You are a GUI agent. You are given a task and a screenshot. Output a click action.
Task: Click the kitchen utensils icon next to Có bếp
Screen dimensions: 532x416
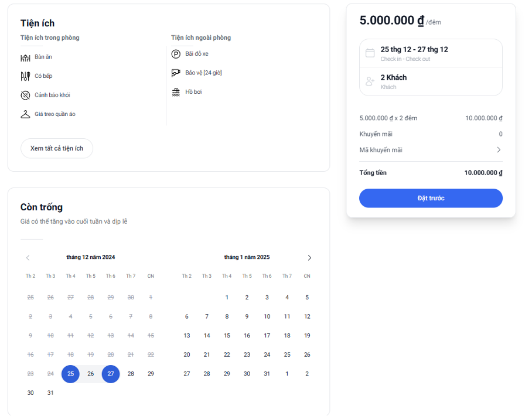coord(25,76)
